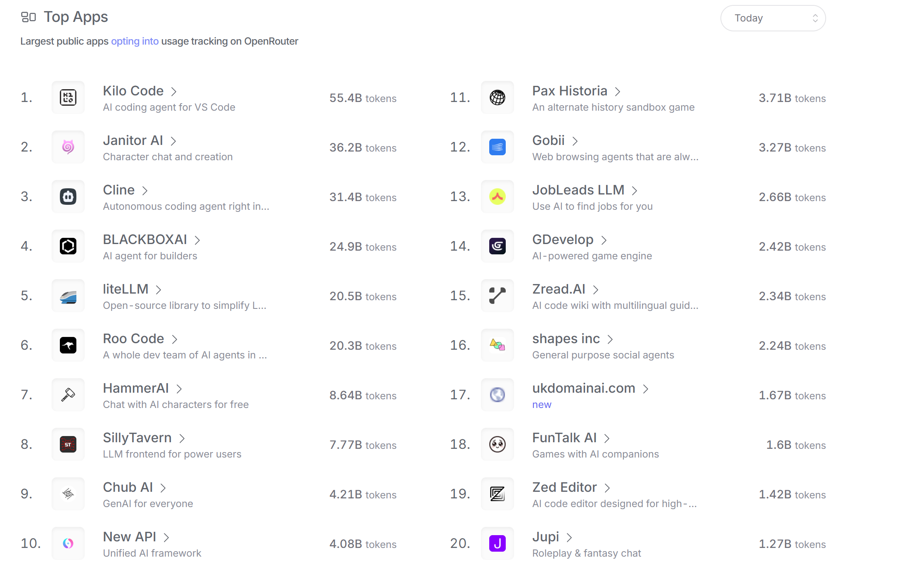
Task: Click the Zed Editor logo icon
Action: click(x=497, y=494)
